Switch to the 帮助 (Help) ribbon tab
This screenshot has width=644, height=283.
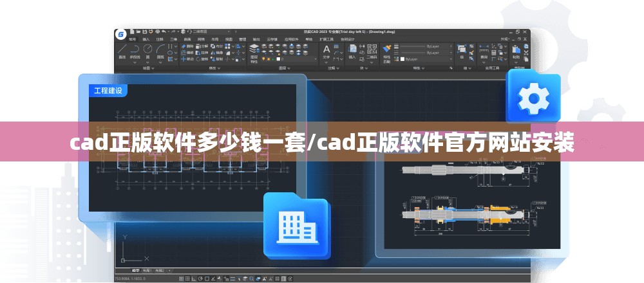(x=309, y=39)
